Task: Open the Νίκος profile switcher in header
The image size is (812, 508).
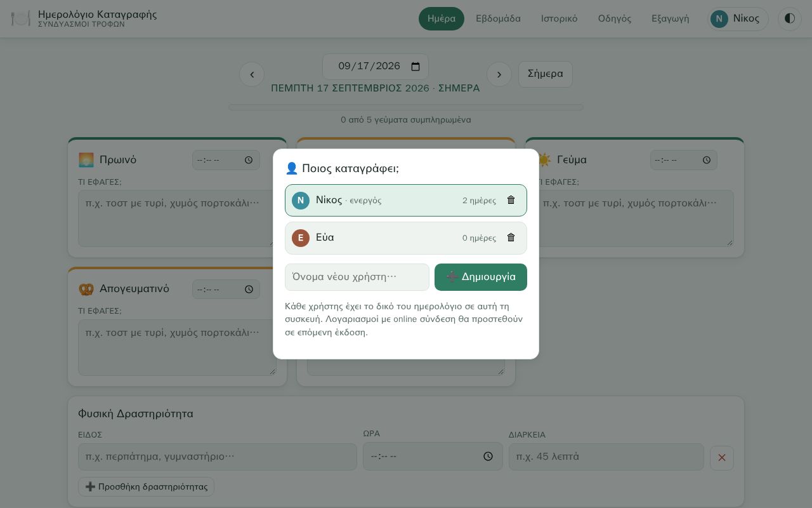Action: [x=738, y=18]
